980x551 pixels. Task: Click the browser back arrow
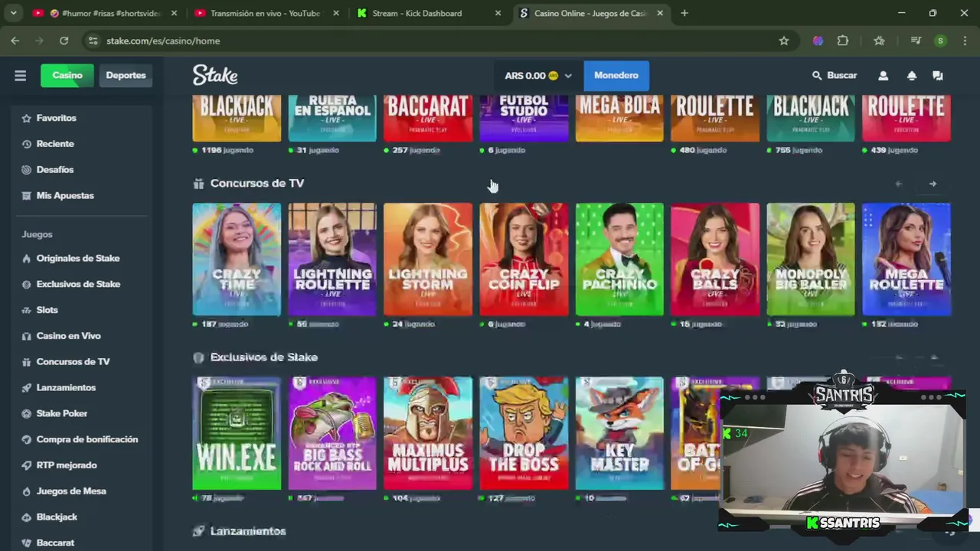[x=15, y=41]
